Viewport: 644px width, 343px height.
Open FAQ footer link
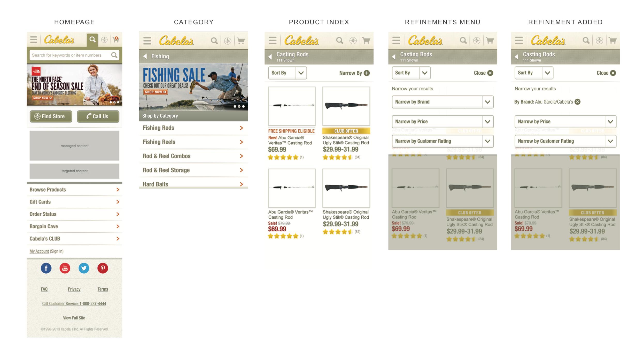pos(44,289)
